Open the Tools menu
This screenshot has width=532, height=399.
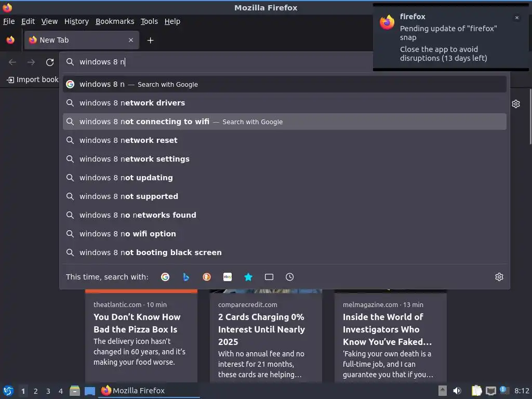149,21
